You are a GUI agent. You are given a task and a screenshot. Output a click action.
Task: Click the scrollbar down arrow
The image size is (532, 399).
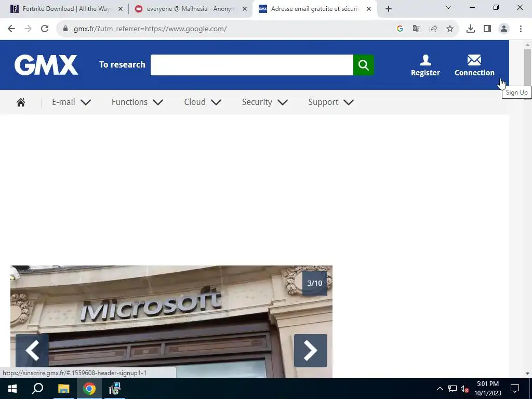click(527, 374)
